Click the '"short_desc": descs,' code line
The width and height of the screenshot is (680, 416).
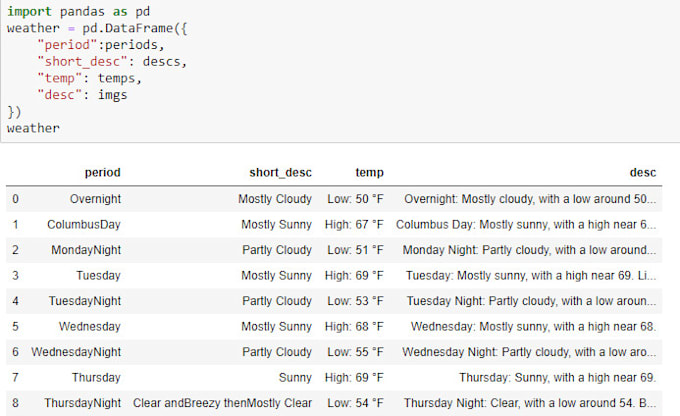(112, 62)
